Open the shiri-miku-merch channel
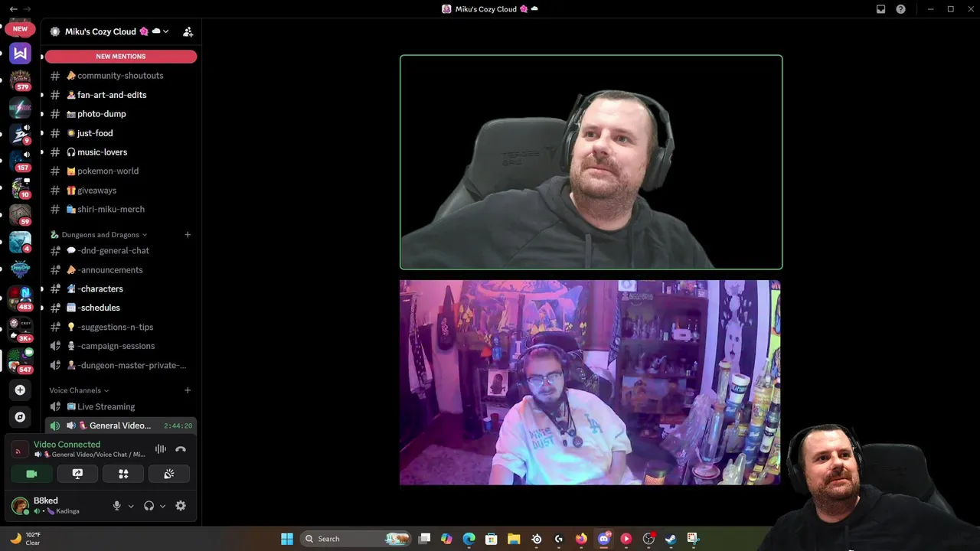This screenshot has height=551, width=980. pyautogui.click(x=121, y=209)
